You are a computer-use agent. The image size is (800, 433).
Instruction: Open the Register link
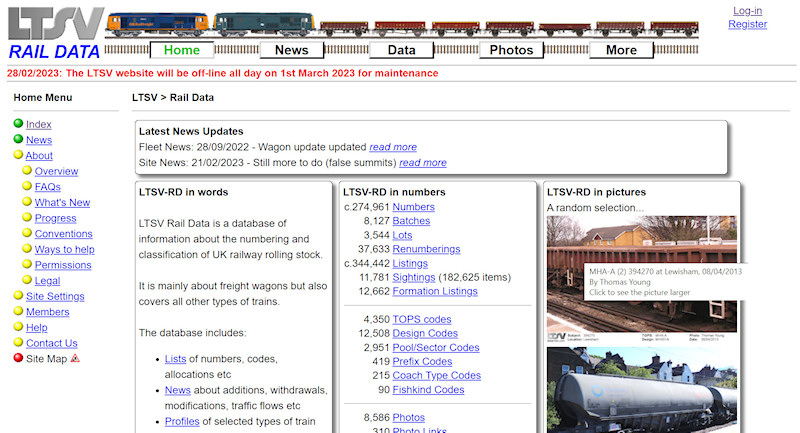(747, 24)
